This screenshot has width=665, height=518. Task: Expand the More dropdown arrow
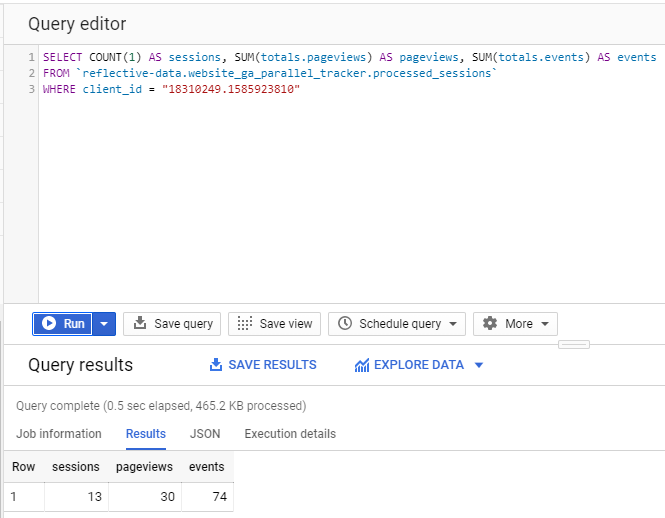(x=545, y=324)
